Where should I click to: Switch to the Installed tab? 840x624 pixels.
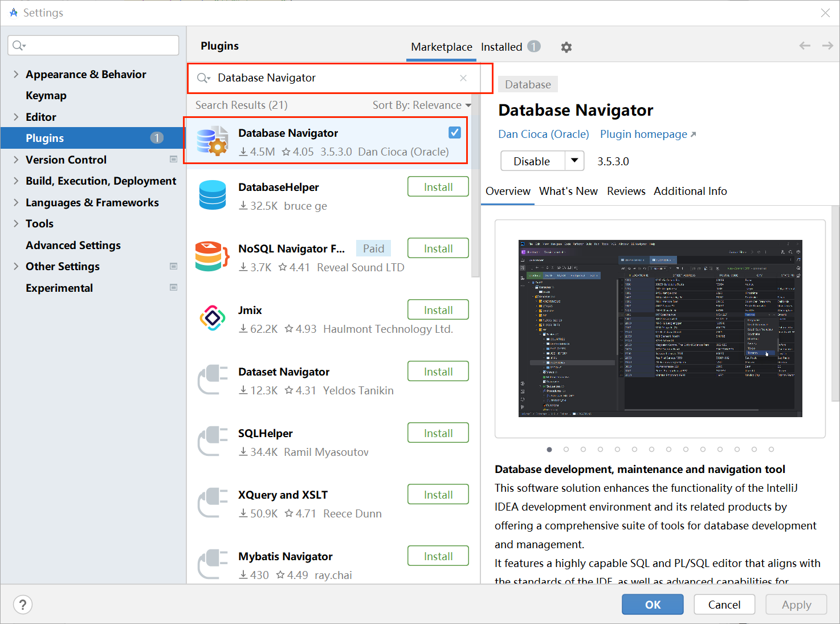tap(501, 47)
